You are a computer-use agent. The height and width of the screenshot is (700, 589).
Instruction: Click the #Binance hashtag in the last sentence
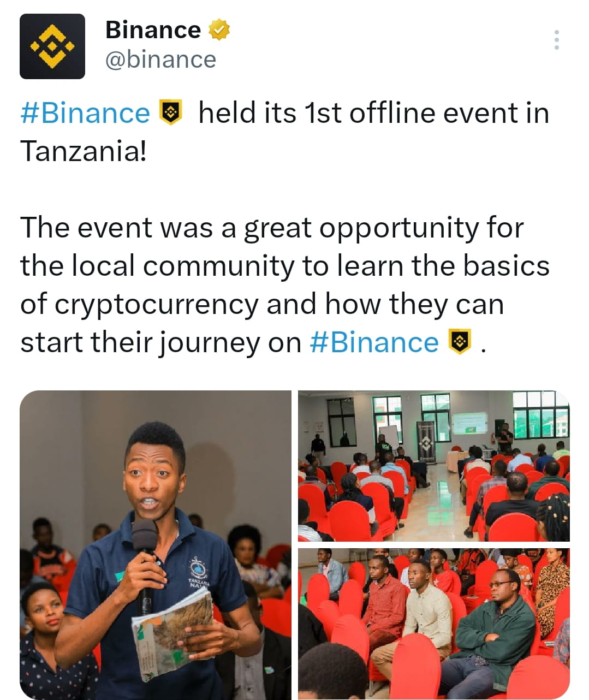376,342
